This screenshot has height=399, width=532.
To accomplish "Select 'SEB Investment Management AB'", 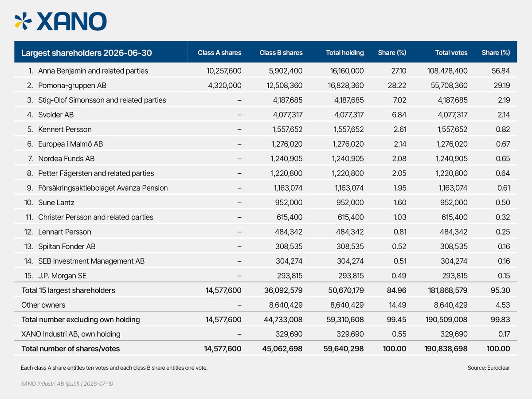I will [91, 261].
